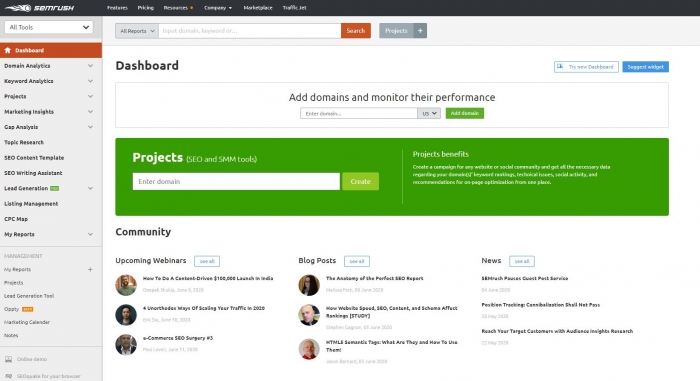Click the Online demo icon
This screenshot has height=381, width=700.
[8, 359]
